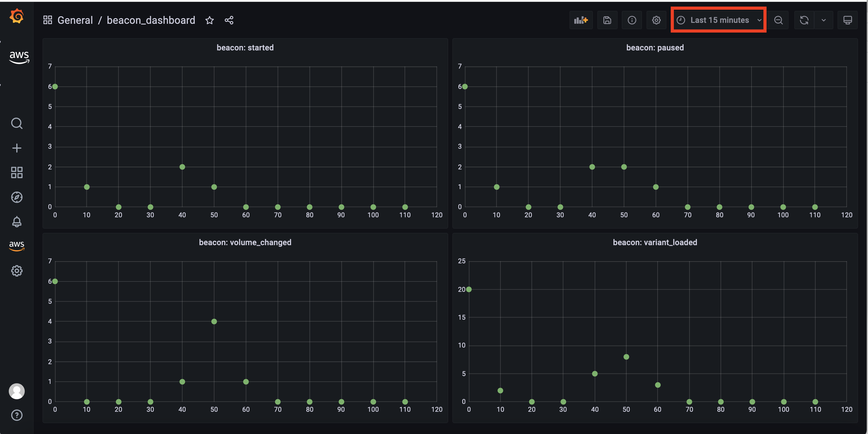Open the 'beacon: started' panel title menu
This screenshot has height=434, width=868.
click(245, 48)
